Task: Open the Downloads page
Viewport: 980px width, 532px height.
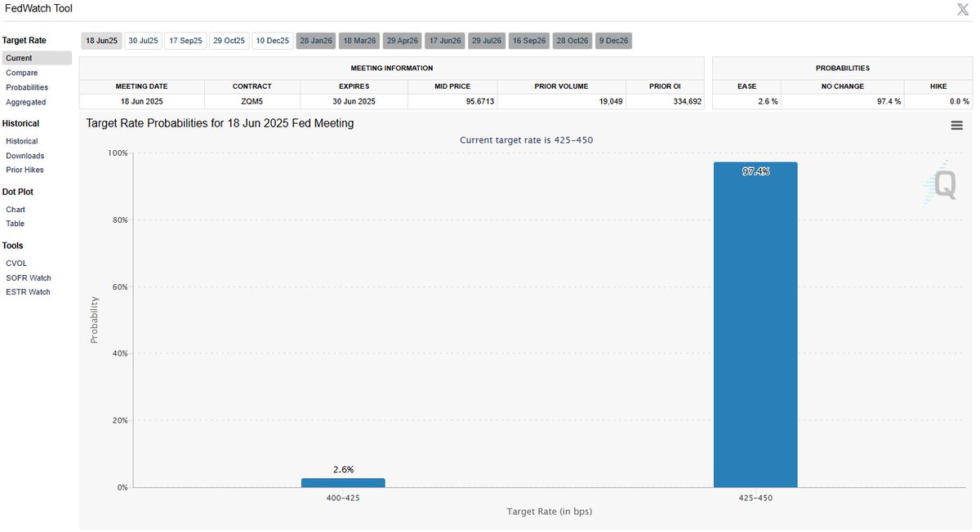Action: click(x=24, y=155)
